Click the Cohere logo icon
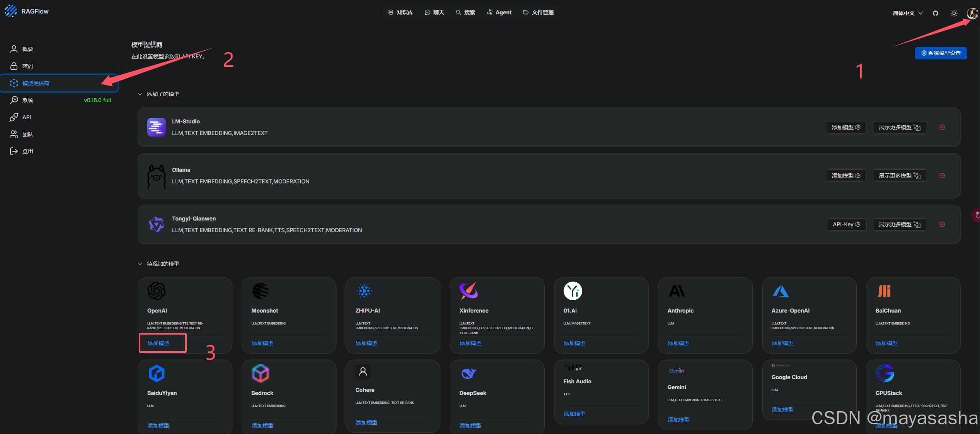Viewport: 980px width, 434px height. pos(363,372)
